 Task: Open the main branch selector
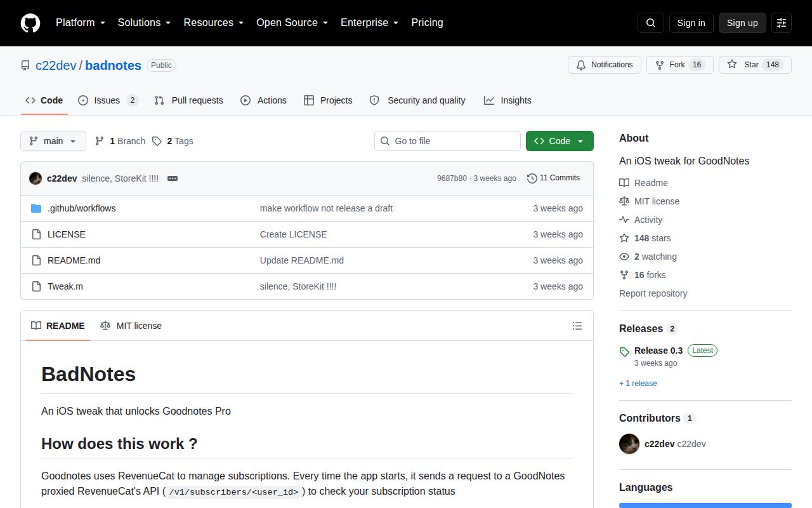(53, 141)
